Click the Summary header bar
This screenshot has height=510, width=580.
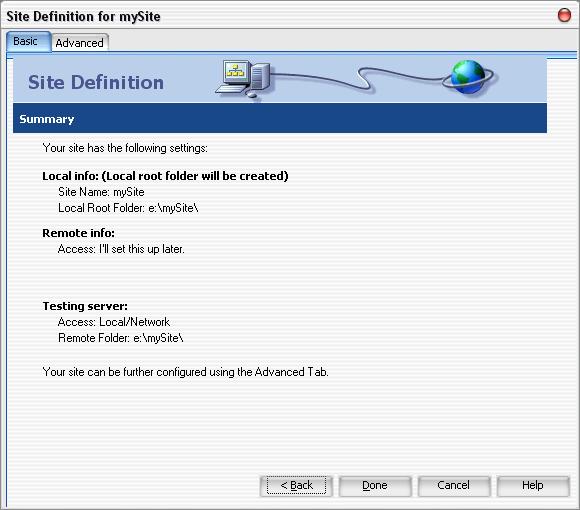[280, 118]
